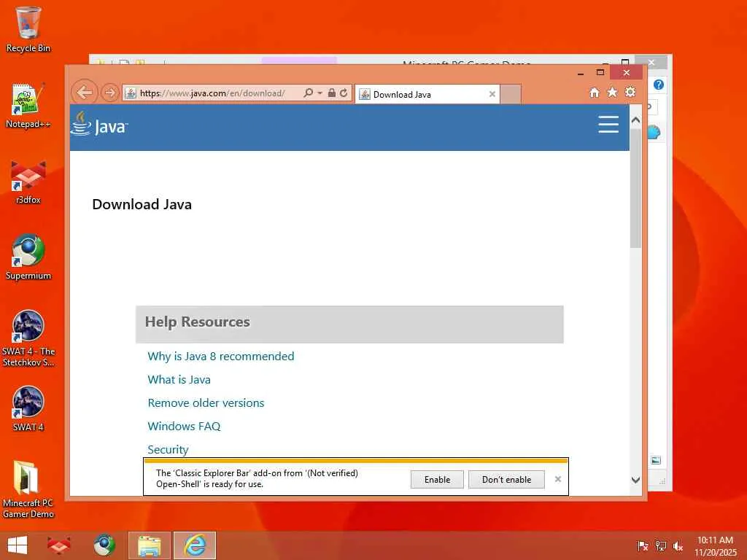
Task: Switch to File Explorer on the taskbar
Action: click(x=149, y=545)
